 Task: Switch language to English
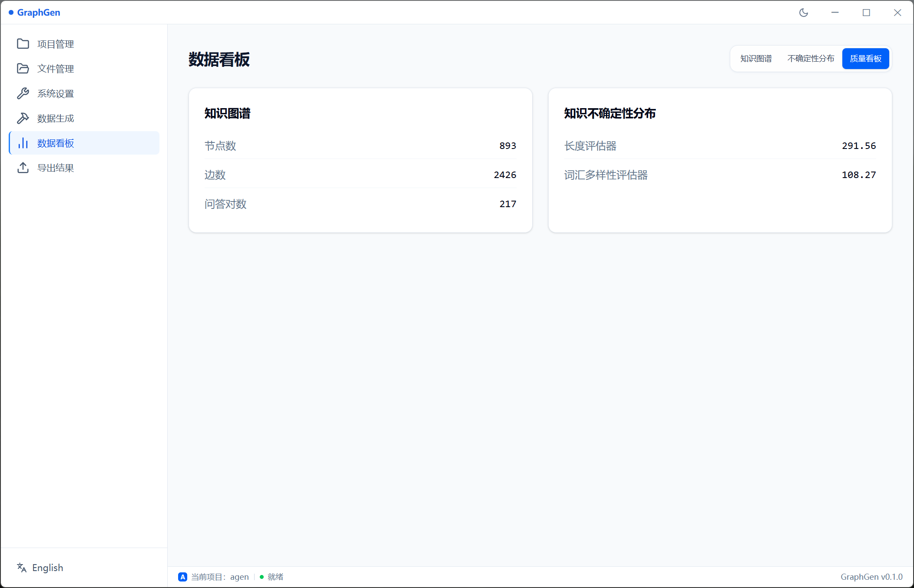tap(47, 568)
